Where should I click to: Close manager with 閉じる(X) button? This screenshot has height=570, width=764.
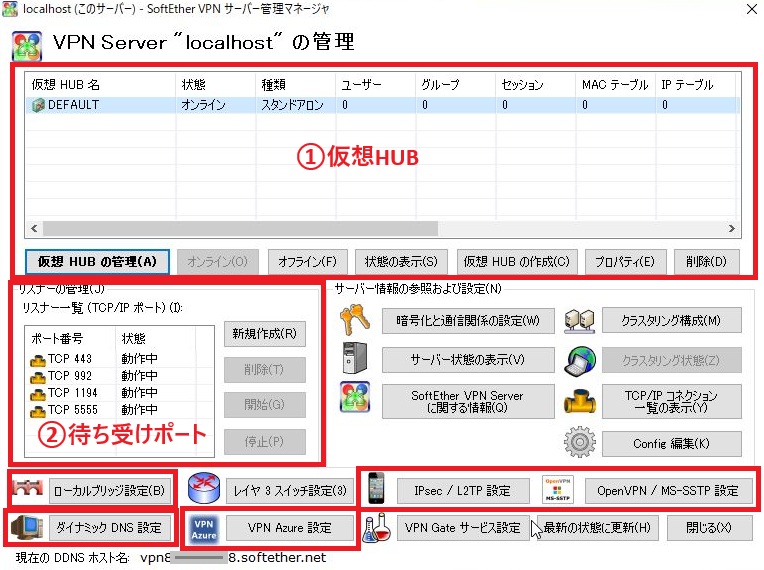(709, 528)
